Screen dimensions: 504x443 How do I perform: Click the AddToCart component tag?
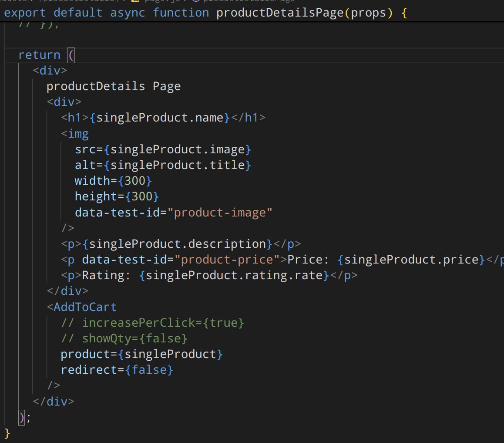click(x=85, y=307)
